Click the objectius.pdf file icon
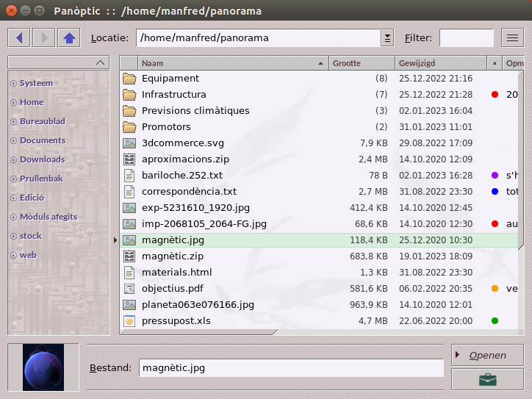The width and height of the screenshot is (532, 399). (x=129, y=289)
